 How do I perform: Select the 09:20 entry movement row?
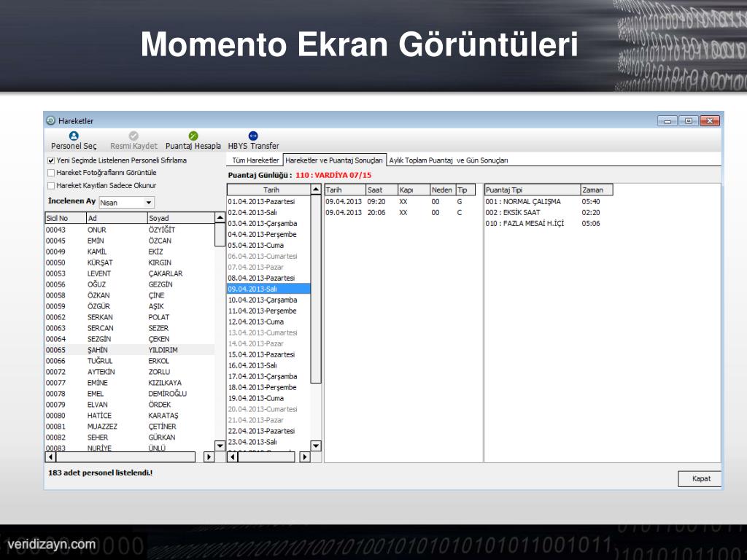coord(400,201)
